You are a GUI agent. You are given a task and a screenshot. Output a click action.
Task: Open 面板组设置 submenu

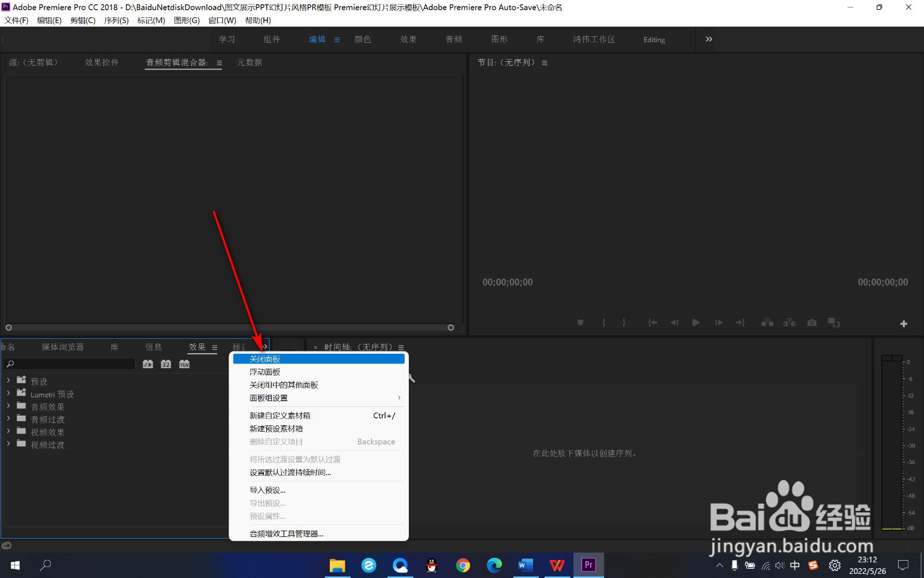[319, 398]
